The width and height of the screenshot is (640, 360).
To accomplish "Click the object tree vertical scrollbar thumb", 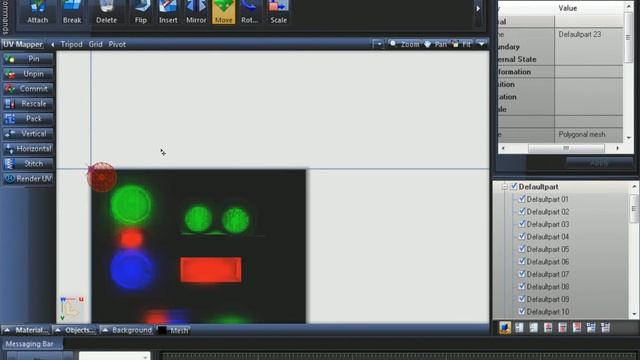I will tap(634, 209).
